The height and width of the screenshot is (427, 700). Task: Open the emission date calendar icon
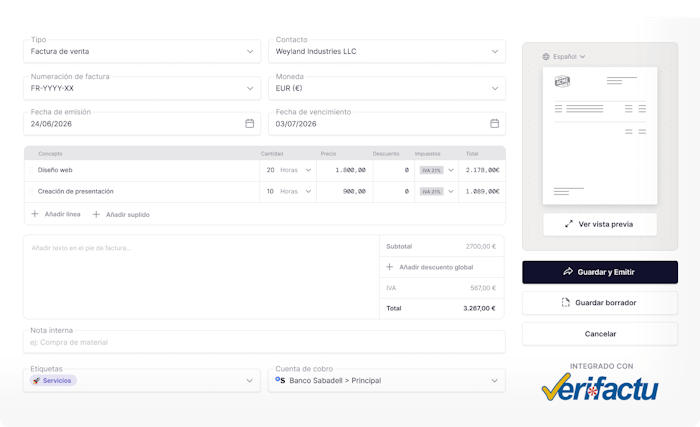pos(250,124)
